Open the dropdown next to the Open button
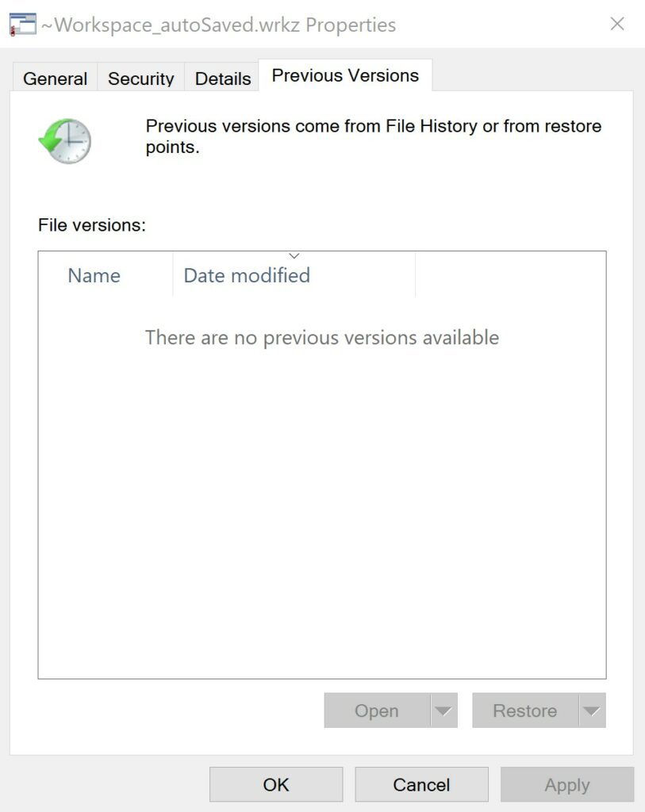645x812 pixels. click(443, 710)
